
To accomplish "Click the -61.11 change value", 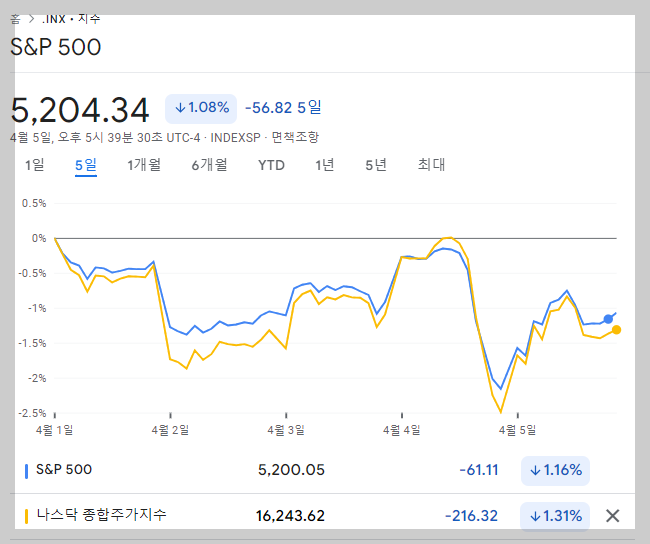I will [x=479, y=470].
